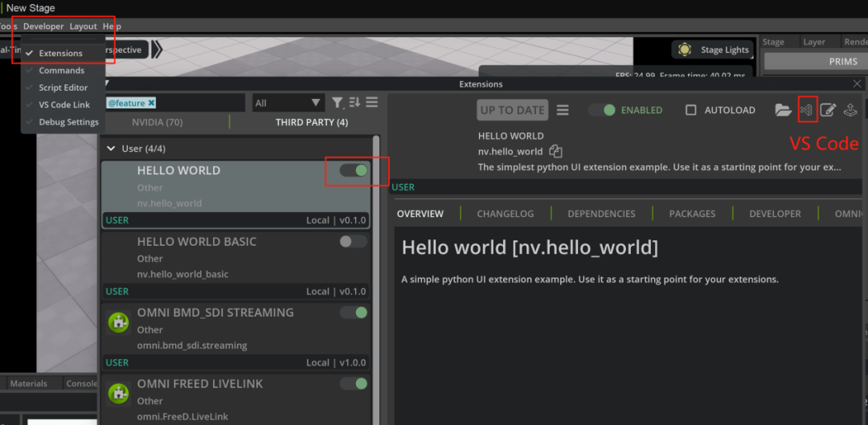Disable the OMNI BMD_SDI STREAMING extension
This screenshot has height=425, width=868.
tap(354, 313)
